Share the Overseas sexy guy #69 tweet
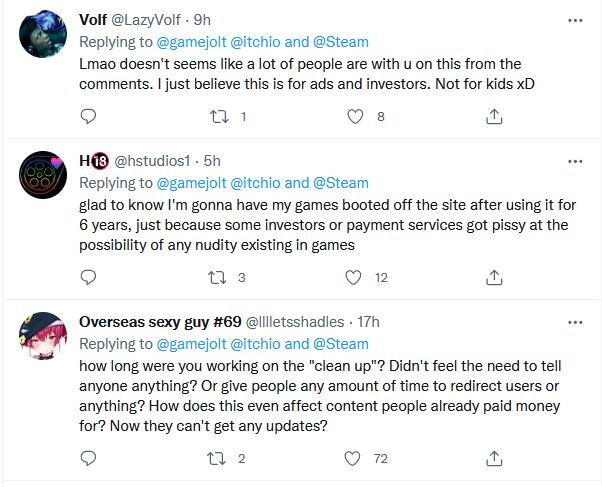Screen dimensions: 602x487 [493, 458]
